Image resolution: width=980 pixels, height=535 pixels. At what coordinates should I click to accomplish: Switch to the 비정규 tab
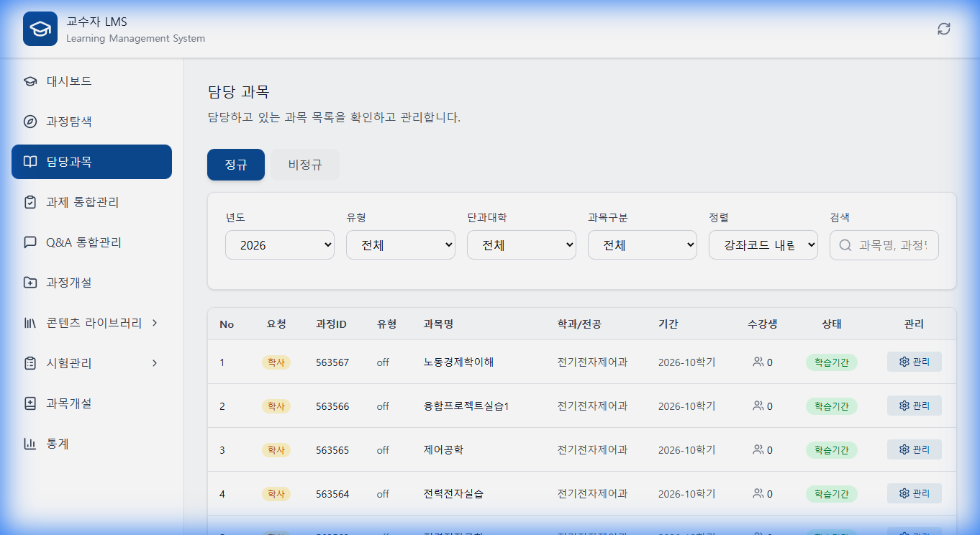click(x=304, y=164)
